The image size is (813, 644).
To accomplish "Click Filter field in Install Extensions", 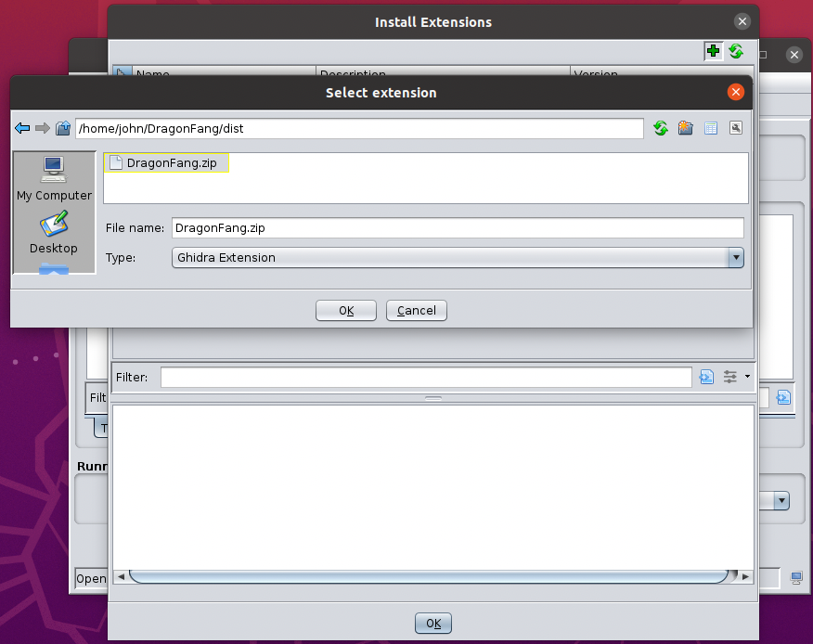I will click(426, 377).
